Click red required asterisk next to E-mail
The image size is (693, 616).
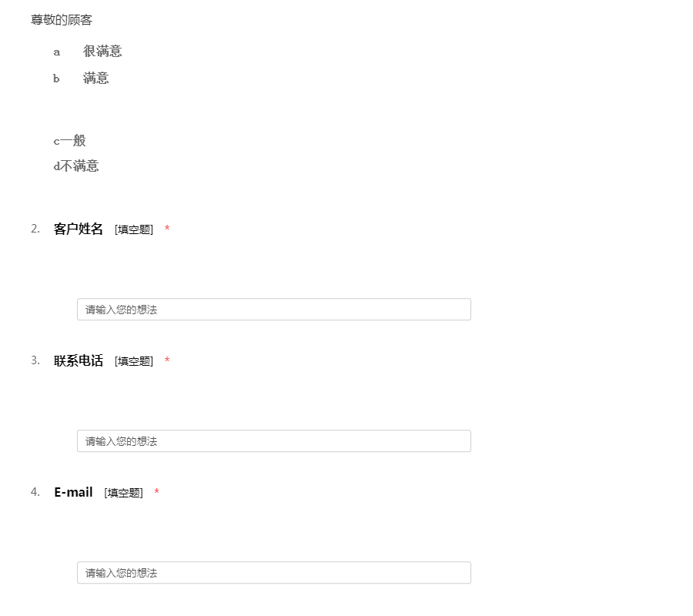pyautogui.click(x=156, y=491)
